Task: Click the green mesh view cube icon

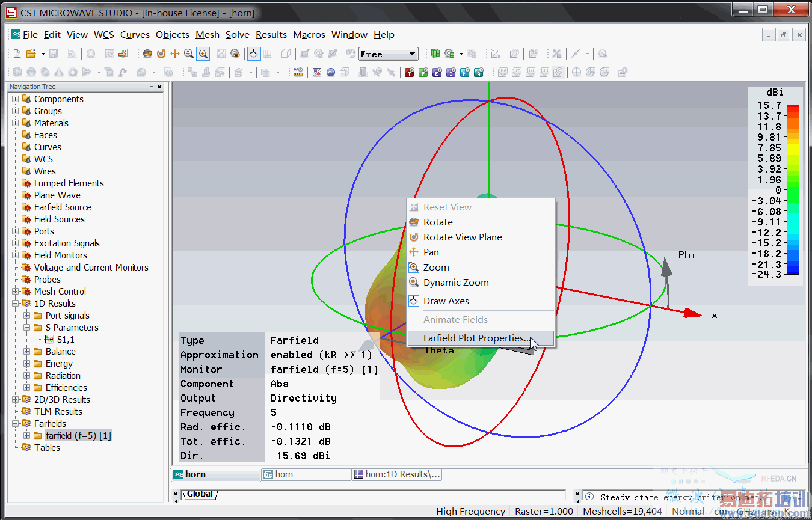Action: pyautogui.click(x=435, y=54)
